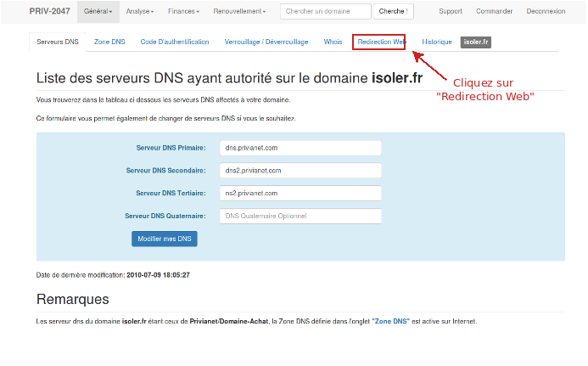The width and height of the screenshot is (588, 366).
Task: Open the Verrouillage / Déverrouillage tab
Action: point(266,42)
